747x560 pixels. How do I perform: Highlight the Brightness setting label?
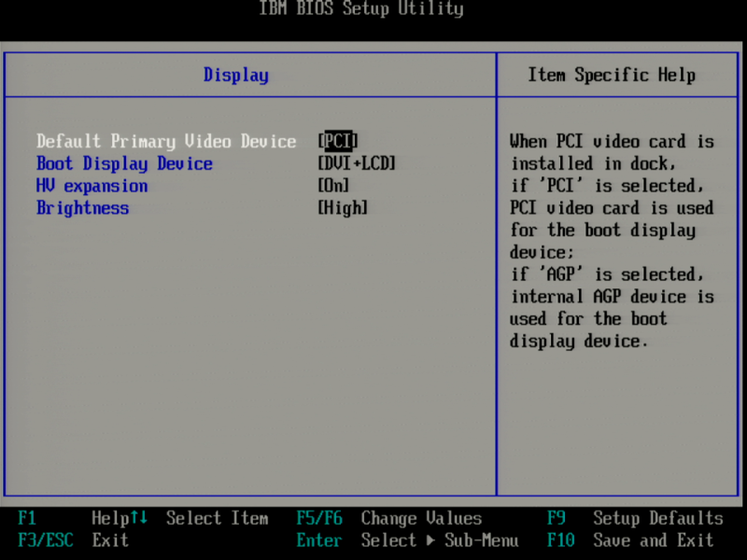pos(82,208)
